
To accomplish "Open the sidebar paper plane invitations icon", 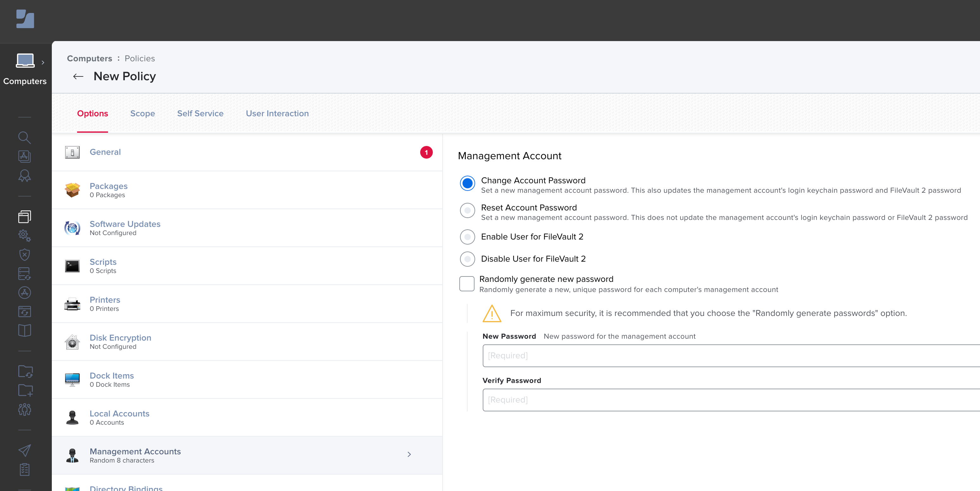I will [x=25, y=451].
